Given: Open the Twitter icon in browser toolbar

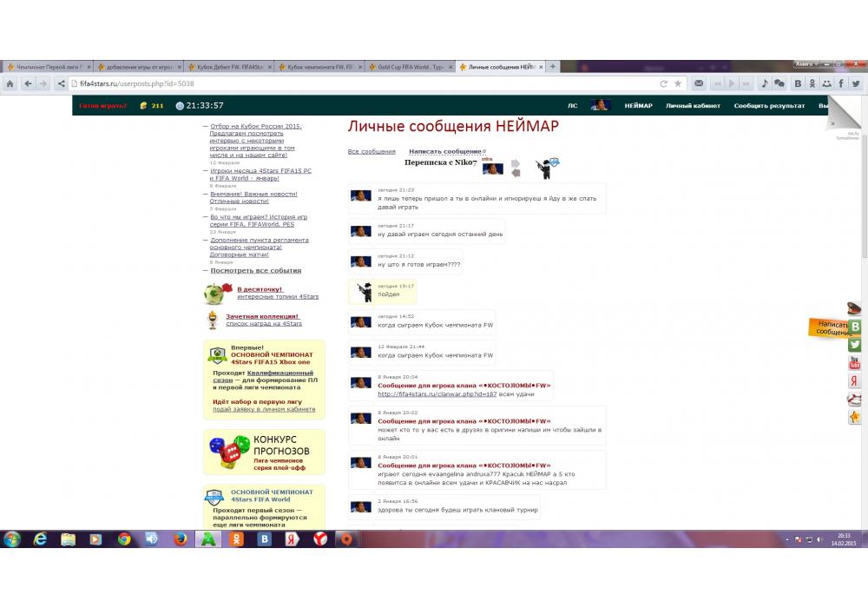Looking at the screenshot, I should pyautogui.click(x=856, y=83).
